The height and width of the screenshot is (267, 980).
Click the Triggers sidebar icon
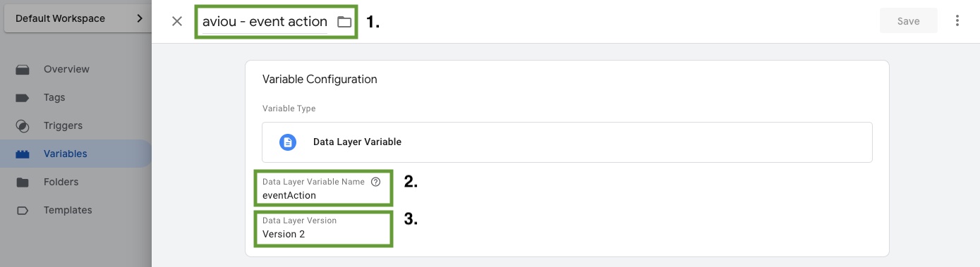click(23, 125)
